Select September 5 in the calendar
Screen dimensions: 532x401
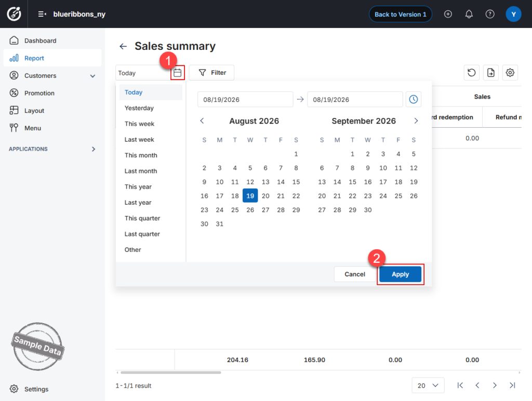414,154
